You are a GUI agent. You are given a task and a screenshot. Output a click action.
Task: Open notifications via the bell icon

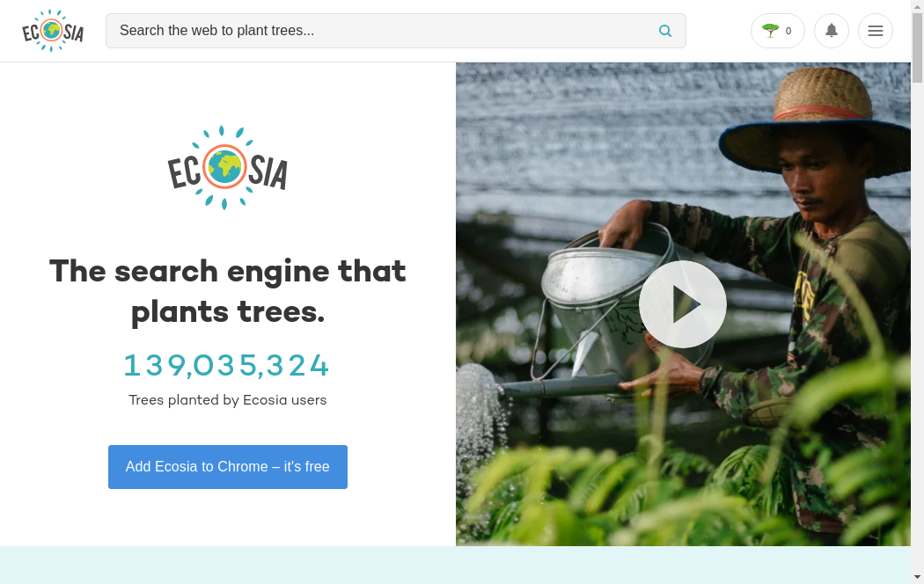coord(831,31)
